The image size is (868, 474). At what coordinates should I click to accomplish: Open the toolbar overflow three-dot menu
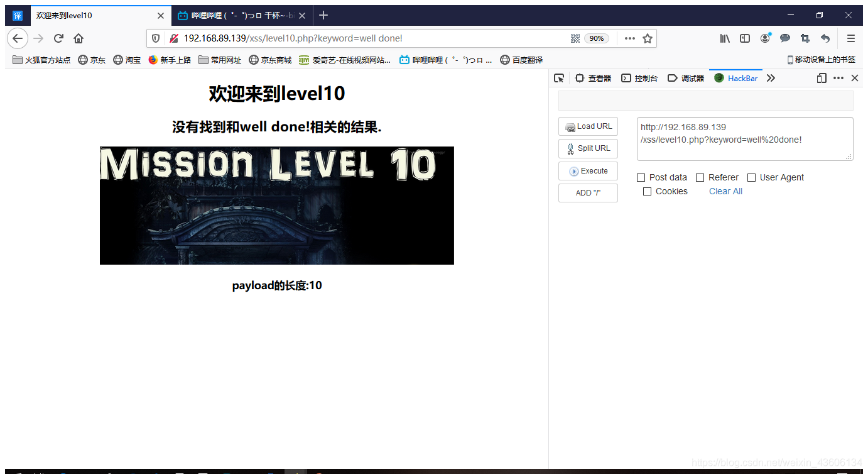(629, 38)
